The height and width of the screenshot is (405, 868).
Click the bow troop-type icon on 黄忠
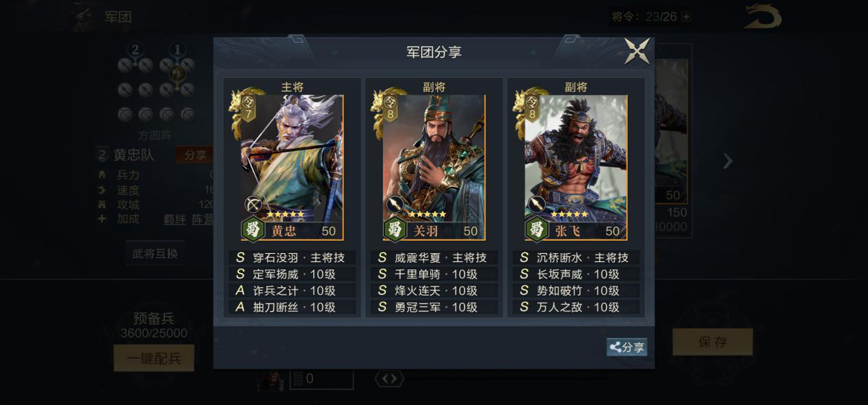click(254, 205)
